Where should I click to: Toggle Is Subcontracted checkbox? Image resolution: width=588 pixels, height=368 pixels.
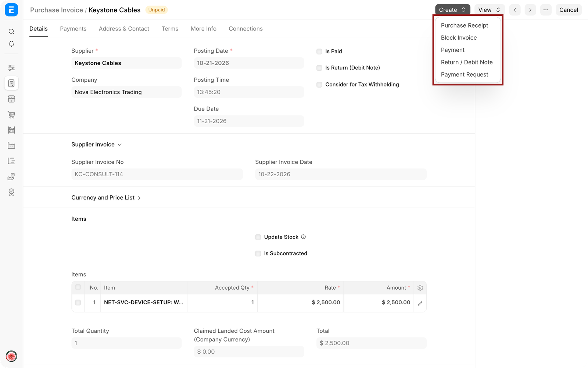(258, 254)
